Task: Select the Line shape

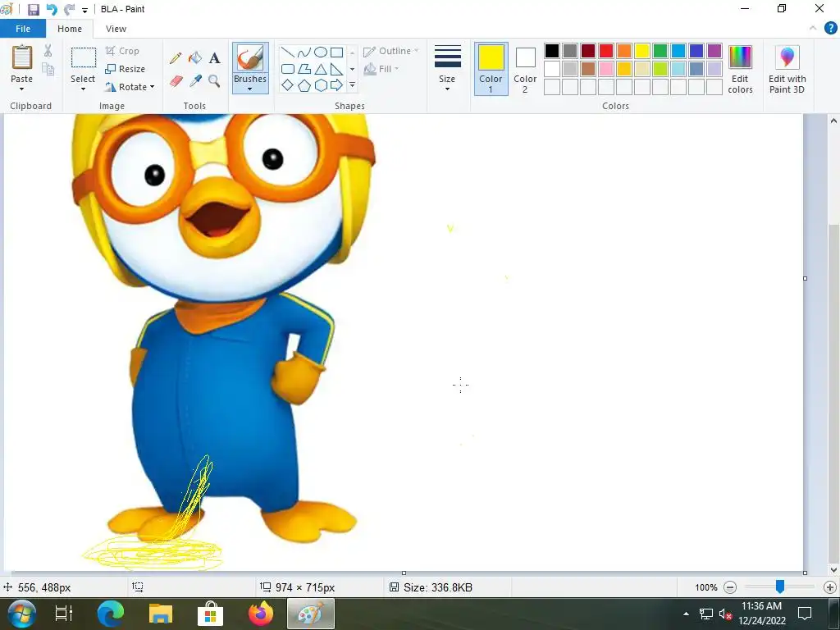Action: pyautogui.click(x=288, y=52)
